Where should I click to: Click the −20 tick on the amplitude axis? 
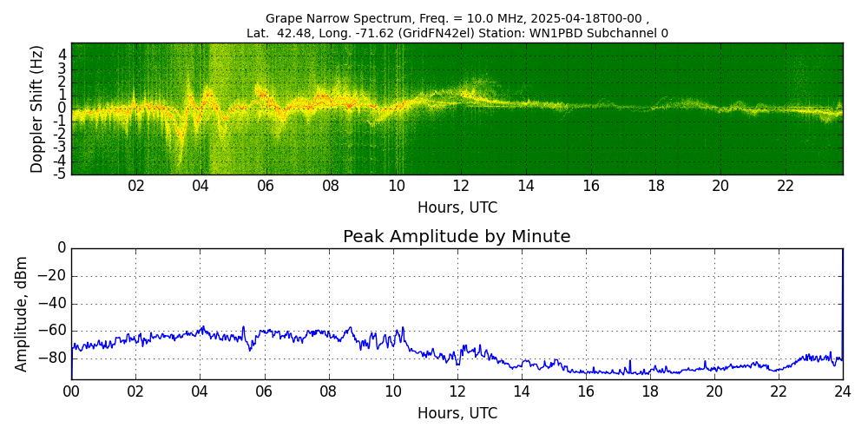click(x=50, y=276)
